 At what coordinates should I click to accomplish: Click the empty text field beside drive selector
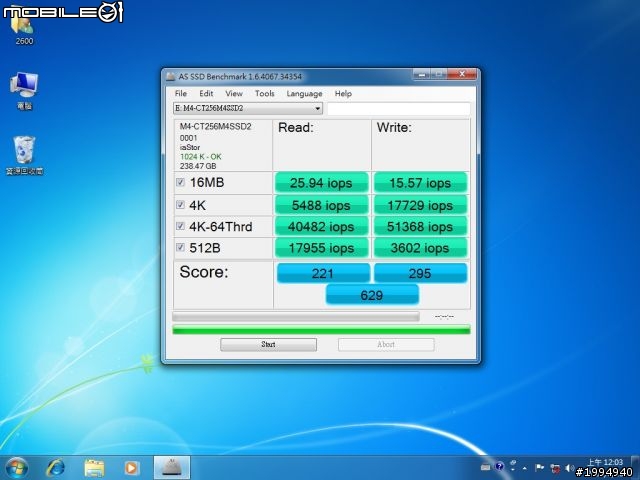(398, 109)
